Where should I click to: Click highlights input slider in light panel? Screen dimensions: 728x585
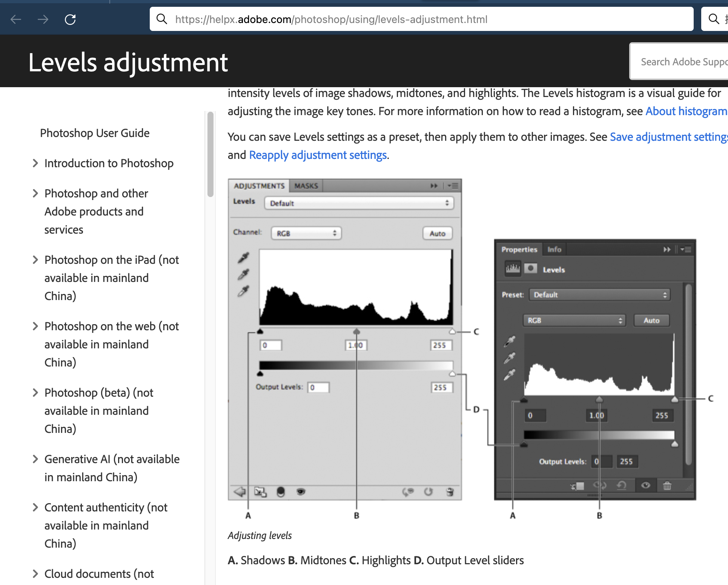pos(452,331)
